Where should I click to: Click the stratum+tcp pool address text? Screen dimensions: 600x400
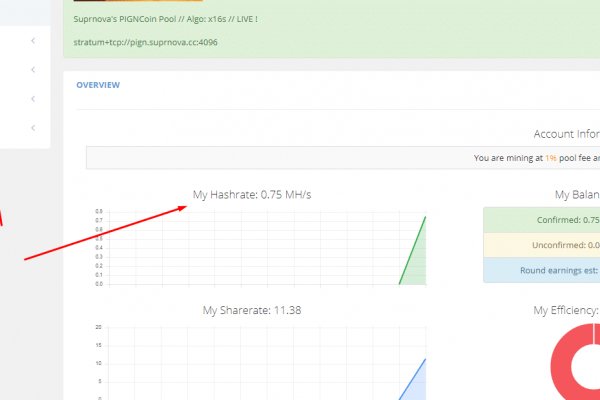coord(145,43)
